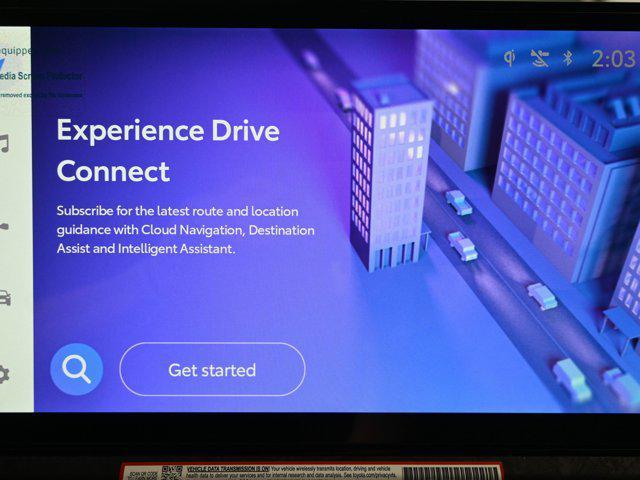The width and height of the screenshot is (640, 480).
Task: Tap the Destination text in the description
Action: coord(281,230)
